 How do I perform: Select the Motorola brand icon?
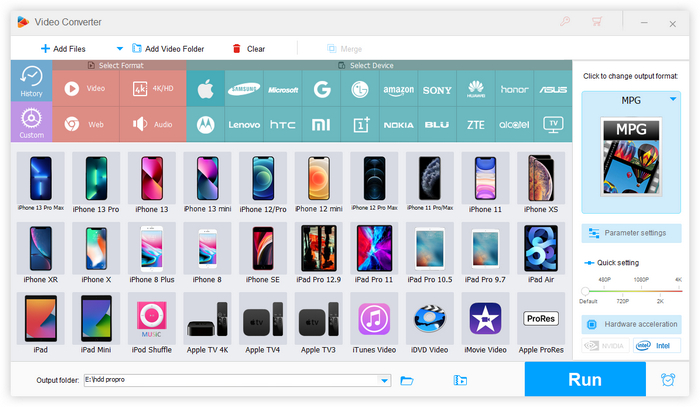click(x=205, y=125)
